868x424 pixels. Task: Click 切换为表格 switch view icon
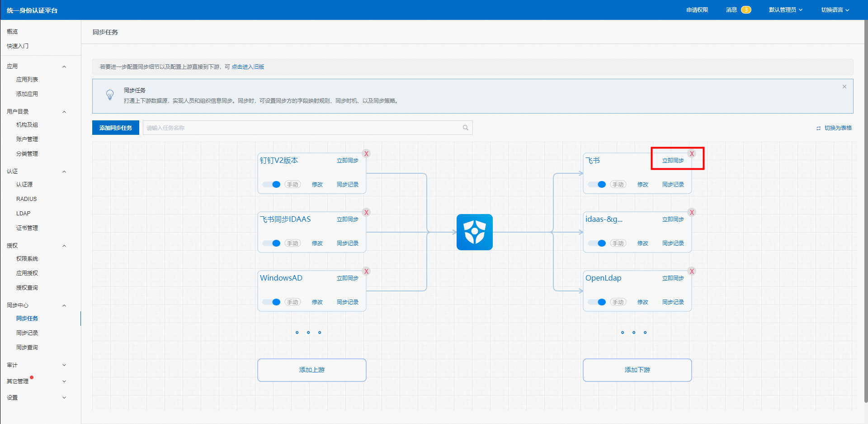[x=818, y=129]
